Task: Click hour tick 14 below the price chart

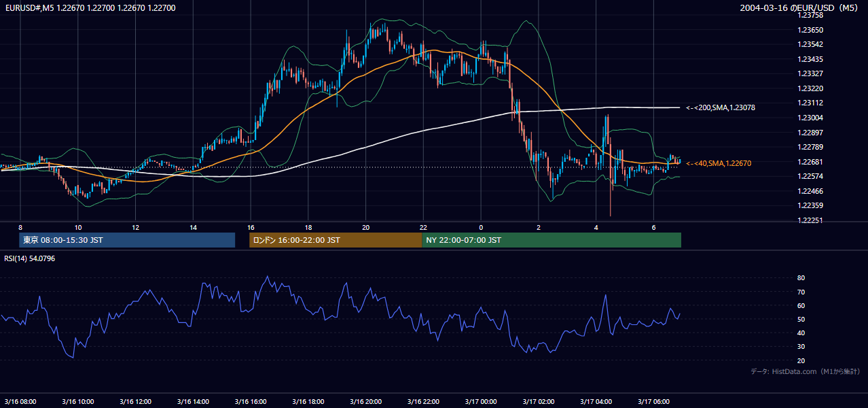Action: 193,227
